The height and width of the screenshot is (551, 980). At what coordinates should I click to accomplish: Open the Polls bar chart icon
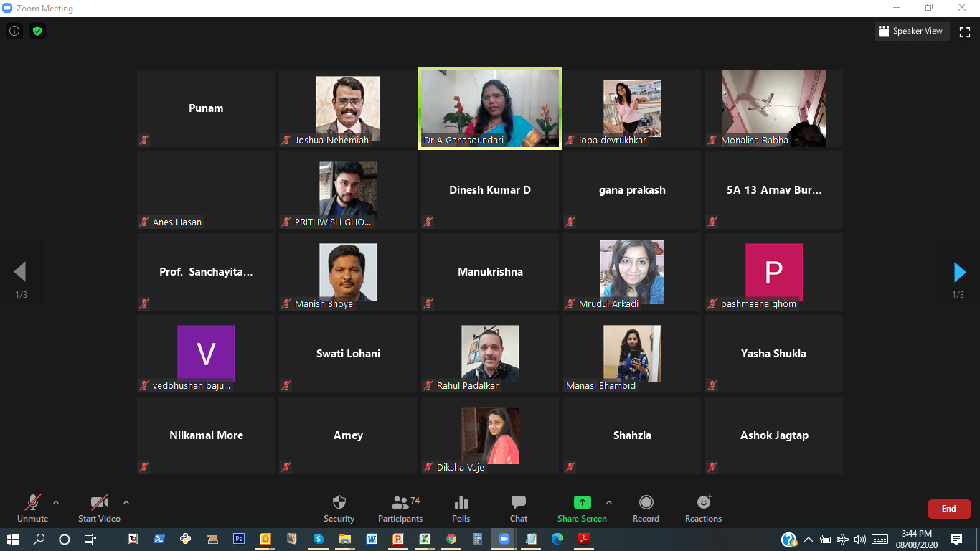click(x=461, y=509)
